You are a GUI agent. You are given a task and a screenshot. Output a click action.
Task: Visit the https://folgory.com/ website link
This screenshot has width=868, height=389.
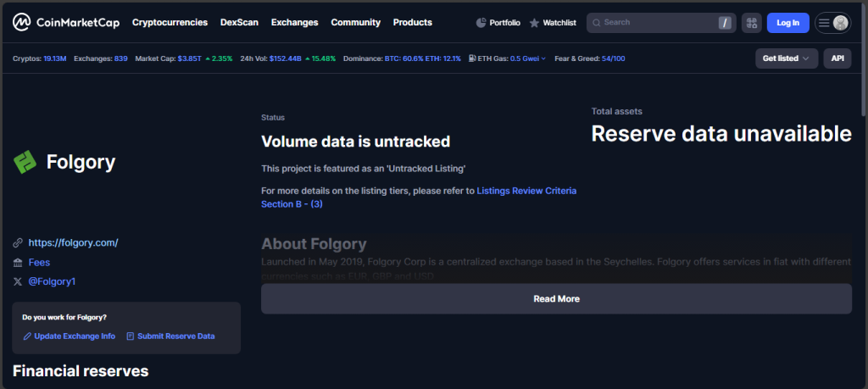click(x=73, y=243)
